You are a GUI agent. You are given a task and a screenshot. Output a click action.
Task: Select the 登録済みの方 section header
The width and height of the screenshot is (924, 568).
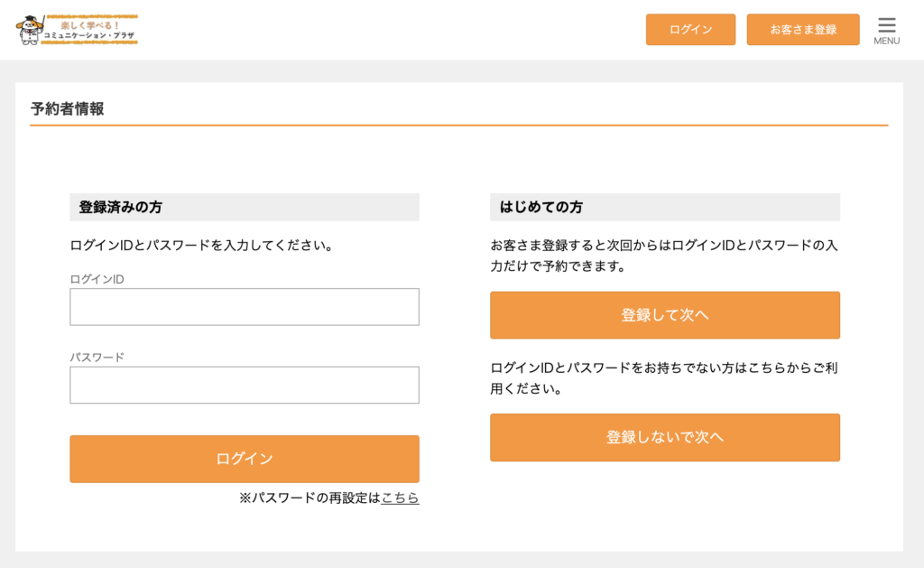[x=121, y=207]
